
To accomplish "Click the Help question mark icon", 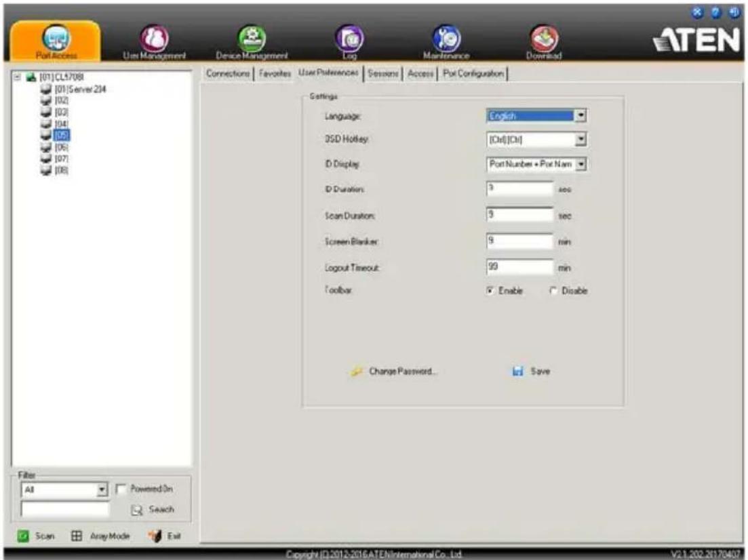I will pyautogui.click(x=716, y=12).
